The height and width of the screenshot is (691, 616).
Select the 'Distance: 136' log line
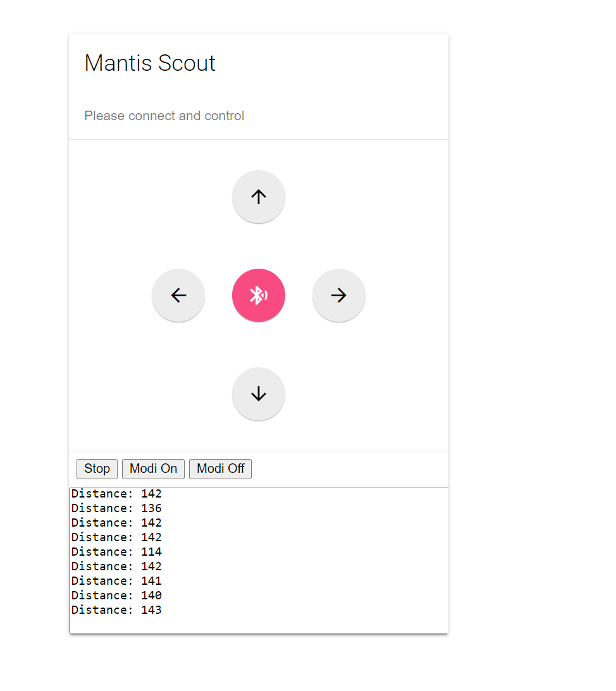click(x=116, y=508)
